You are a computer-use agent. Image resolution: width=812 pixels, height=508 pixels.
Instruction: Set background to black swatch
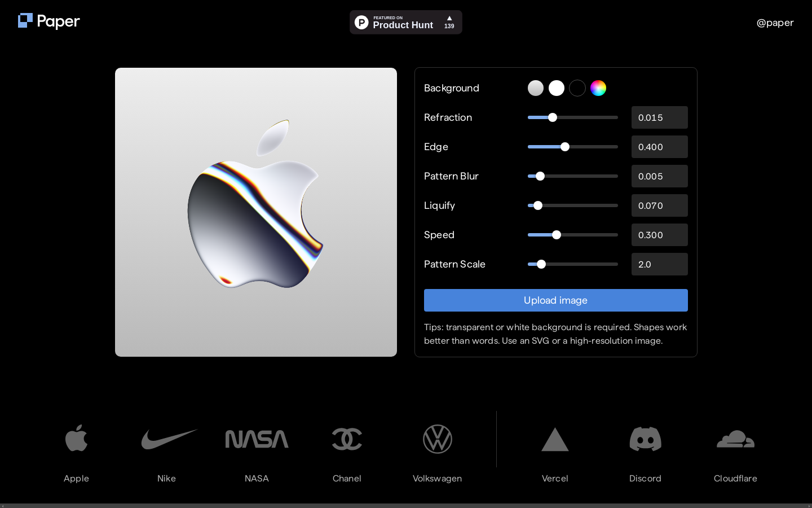tap(577, 88)
